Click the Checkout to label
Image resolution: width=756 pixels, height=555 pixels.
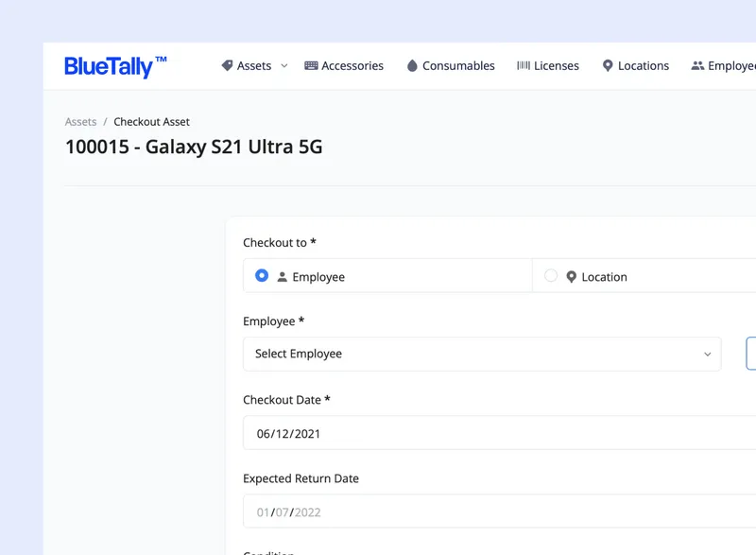pyautogui.click(x=280, y=243)
